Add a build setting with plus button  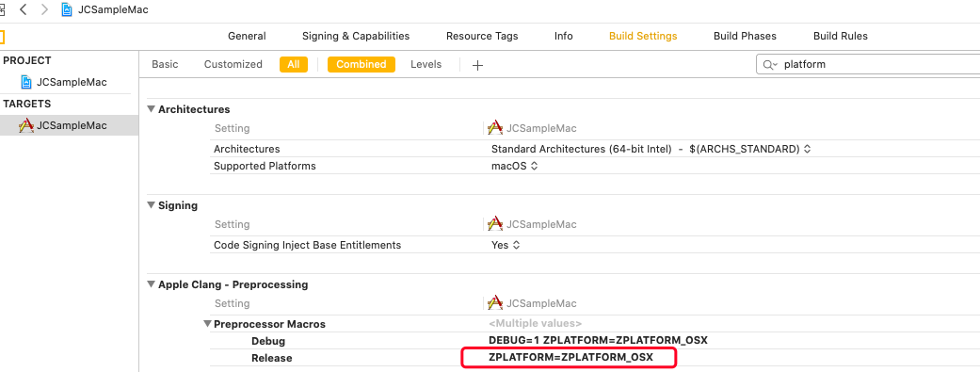pyautogui.click(x=477, y=65)
